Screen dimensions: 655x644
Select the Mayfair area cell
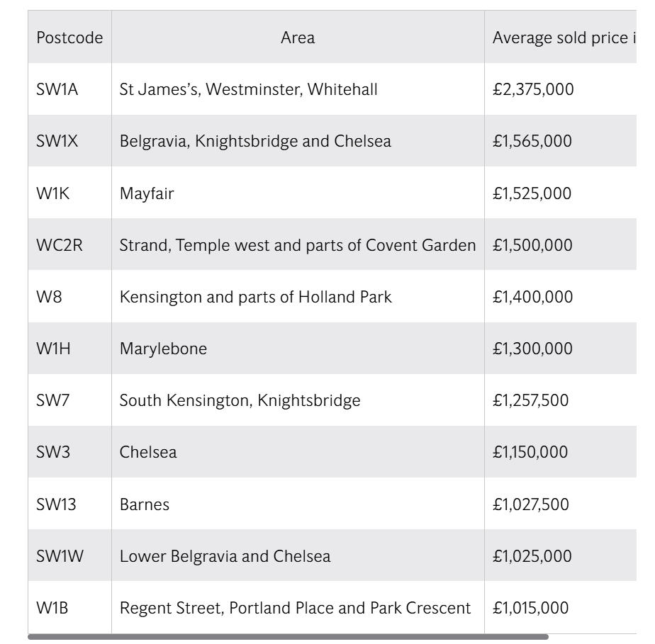point(147,193)
